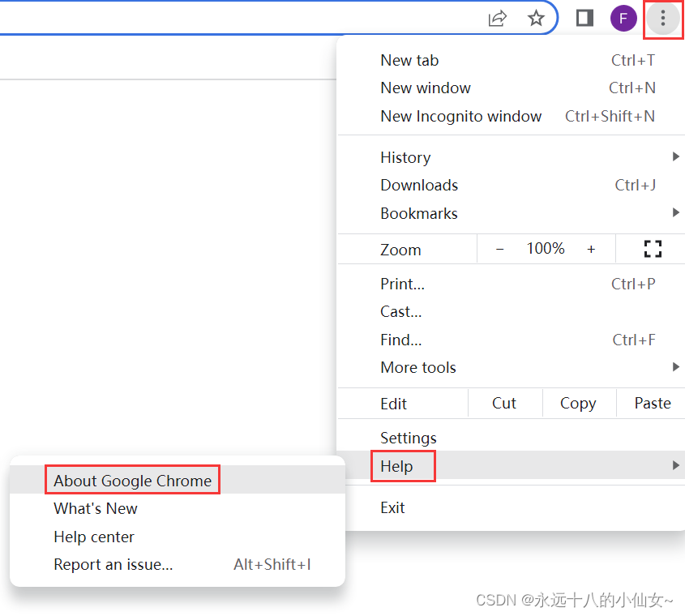
Task: Toggle fullscreen mode icon in Zoom row
Action: [653, 249]
